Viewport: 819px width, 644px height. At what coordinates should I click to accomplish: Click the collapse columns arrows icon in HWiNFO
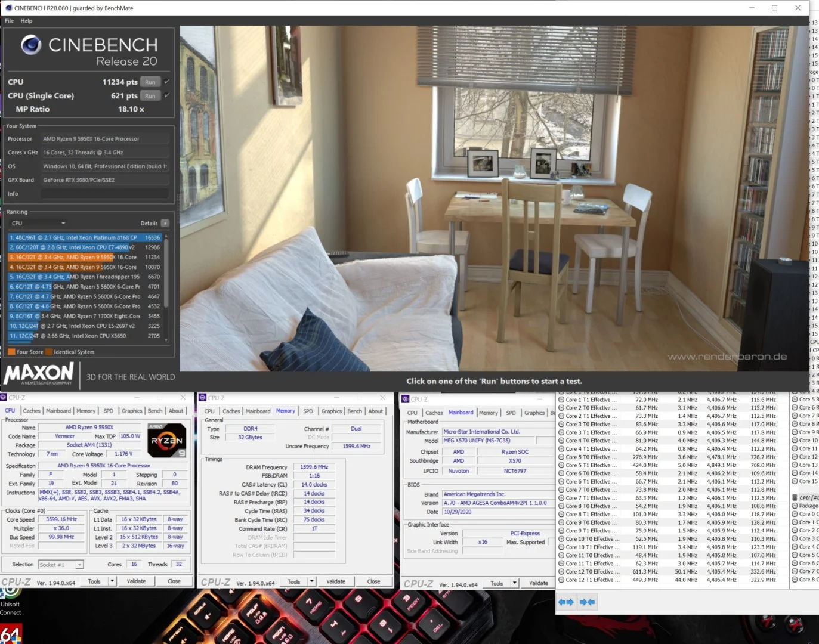click(588, 602)
